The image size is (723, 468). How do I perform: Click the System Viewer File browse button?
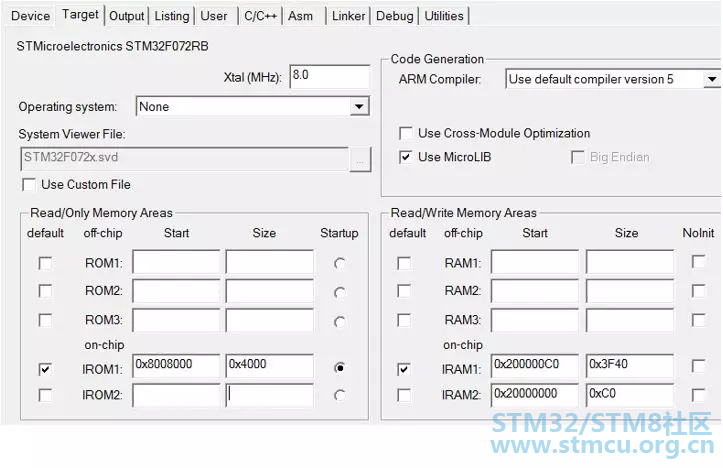pyautogui.click(x=360, y=159)
